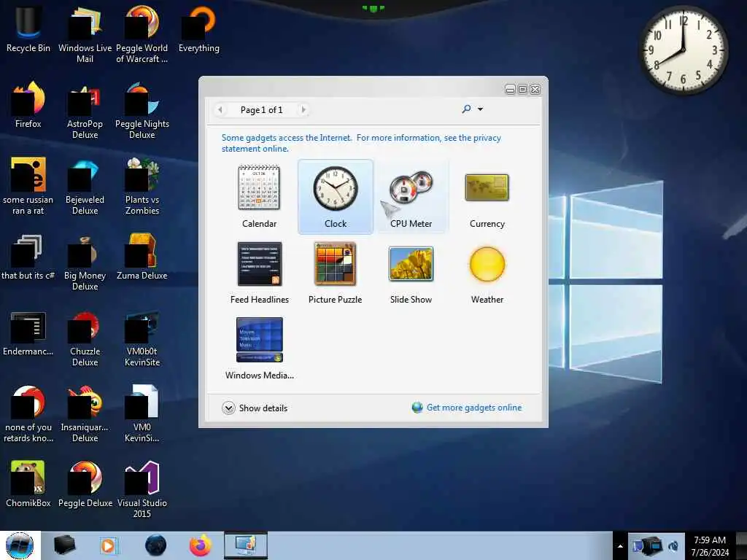747x560 pixels.
Task: Select ChomikBox desktop icon
Action: pos(28,485)
